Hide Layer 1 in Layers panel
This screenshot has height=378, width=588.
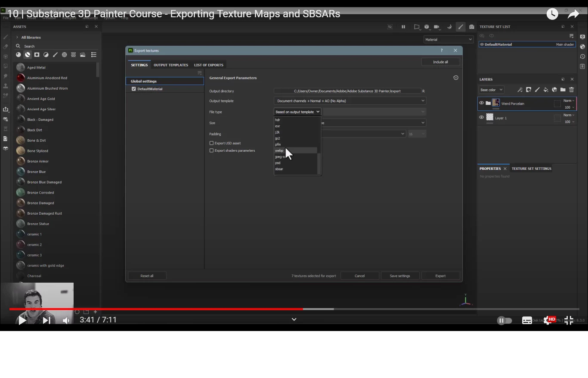[x=482, y=118]
